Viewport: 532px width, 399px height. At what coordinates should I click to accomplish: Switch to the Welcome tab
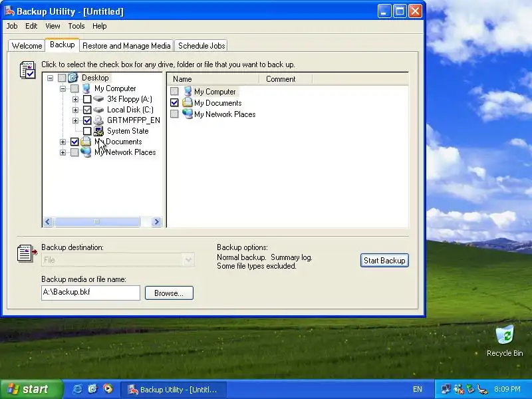click(27, 46)
